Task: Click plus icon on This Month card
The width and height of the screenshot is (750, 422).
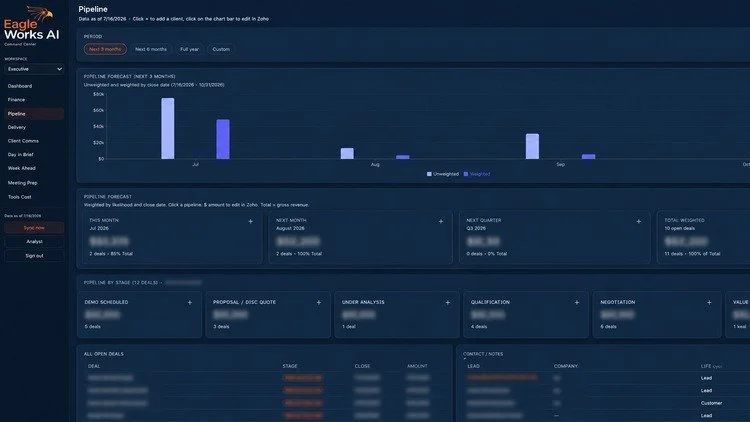Action: click(x=251, y=222)
